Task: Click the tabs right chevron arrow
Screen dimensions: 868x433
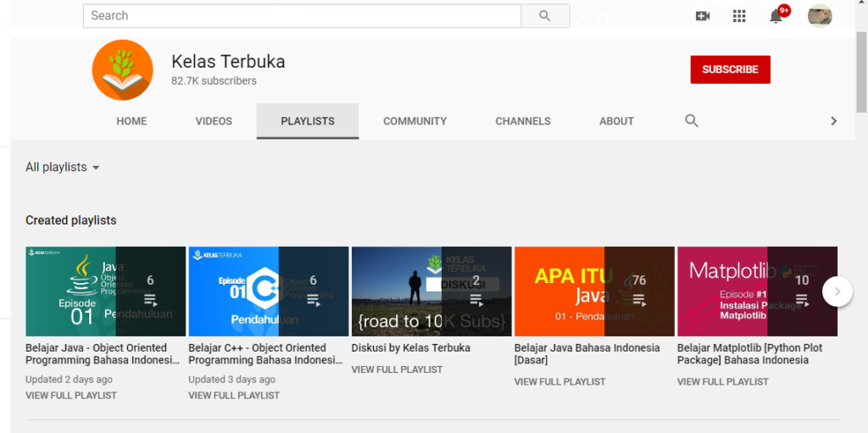Action: coord(834,120)
